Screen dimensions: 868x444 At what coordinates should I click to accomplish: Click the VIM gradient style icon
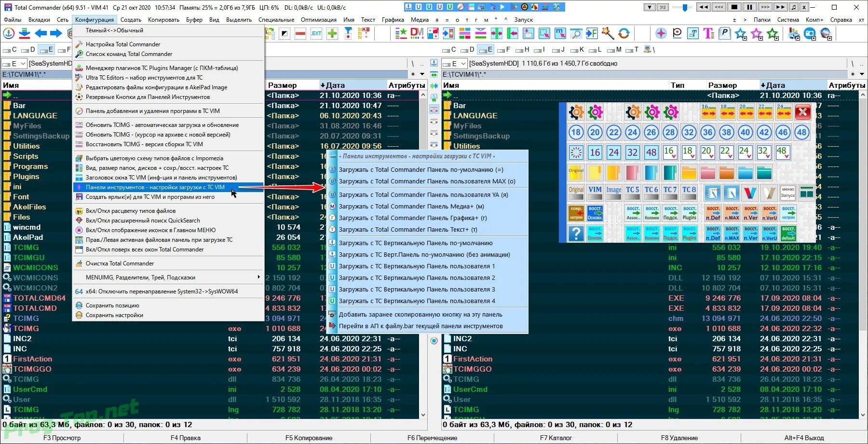595,193
